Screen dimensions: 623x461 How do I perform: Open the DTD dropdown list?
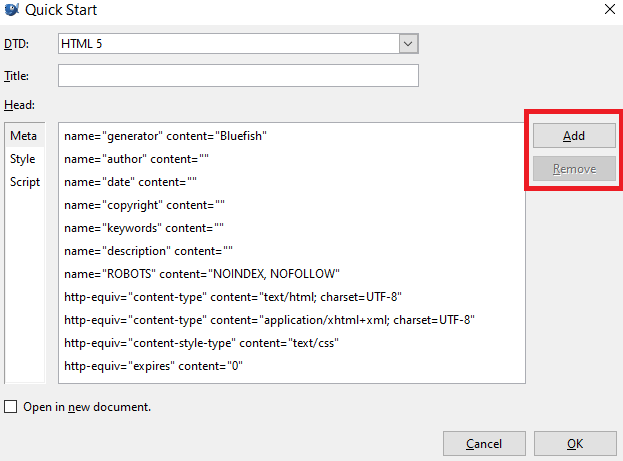click(x=407, y=44)
